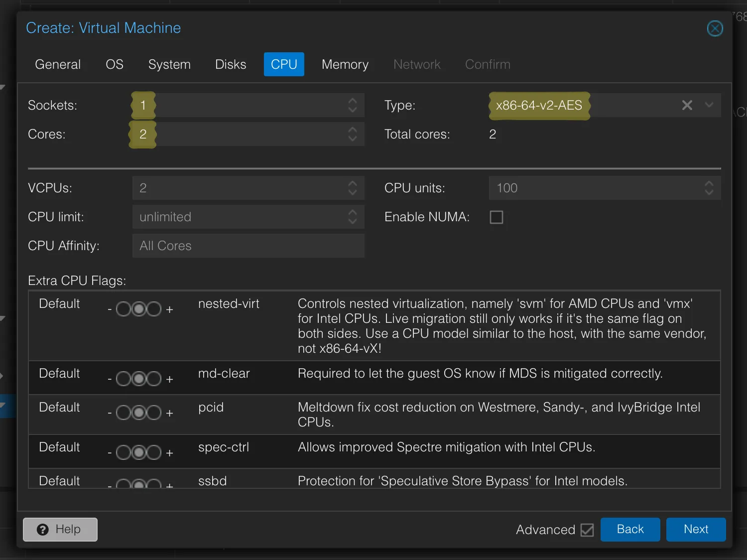Click the CPU limit spinner arrows

coord(353,217)
